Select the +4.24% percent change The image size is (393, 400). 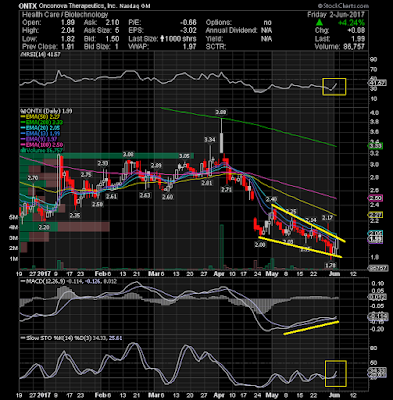pyautogui.click(x=351, y=23)
